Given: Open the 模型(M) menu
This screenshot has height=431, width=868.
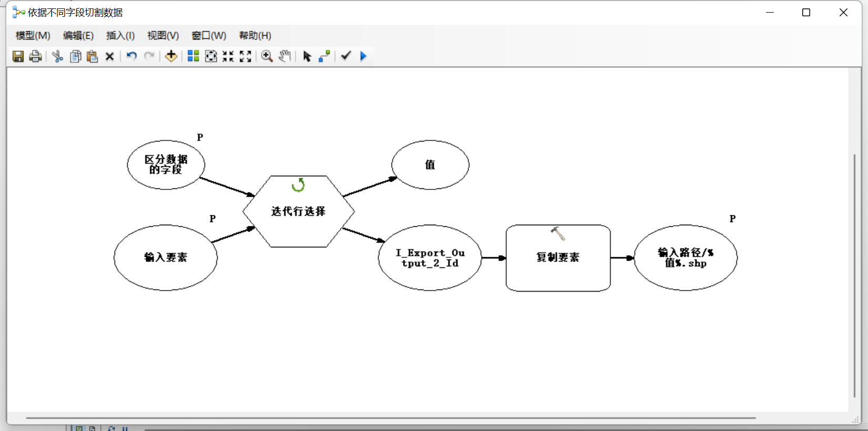Looking at the screenshot, I should coord(33,36).
